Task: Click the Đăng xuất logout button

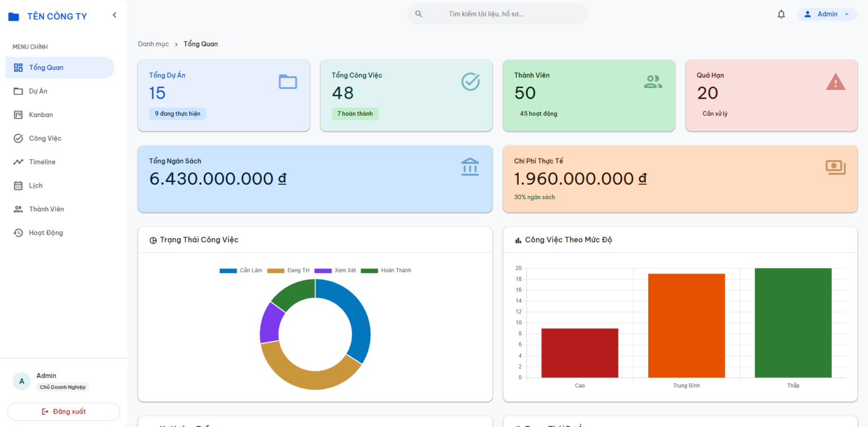Action: (63, 411)
